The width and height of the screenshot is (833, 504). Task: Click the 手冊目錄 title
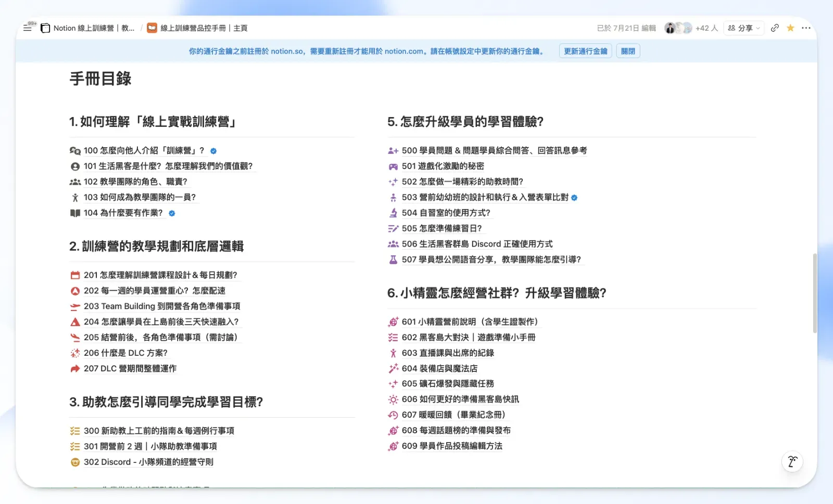tap(100, 79)
